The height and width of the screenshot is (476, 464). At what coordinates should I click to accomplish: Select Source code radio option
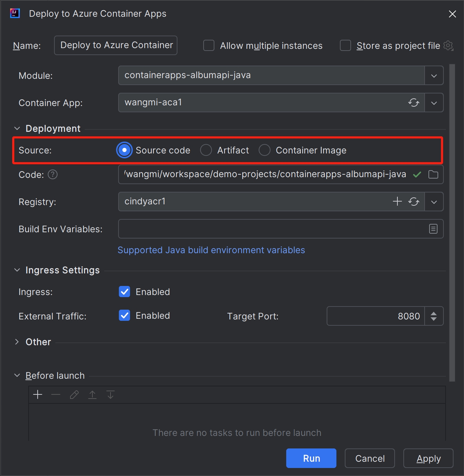124,150
